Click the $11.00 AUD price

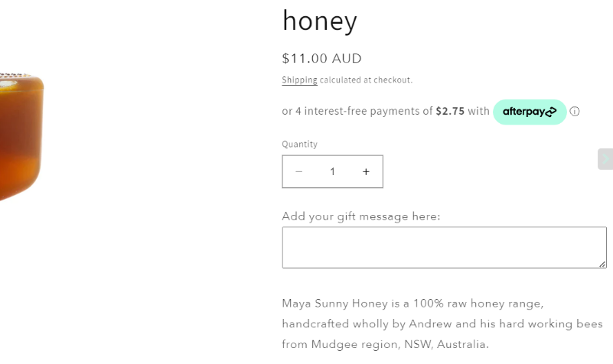pos(321,59)
